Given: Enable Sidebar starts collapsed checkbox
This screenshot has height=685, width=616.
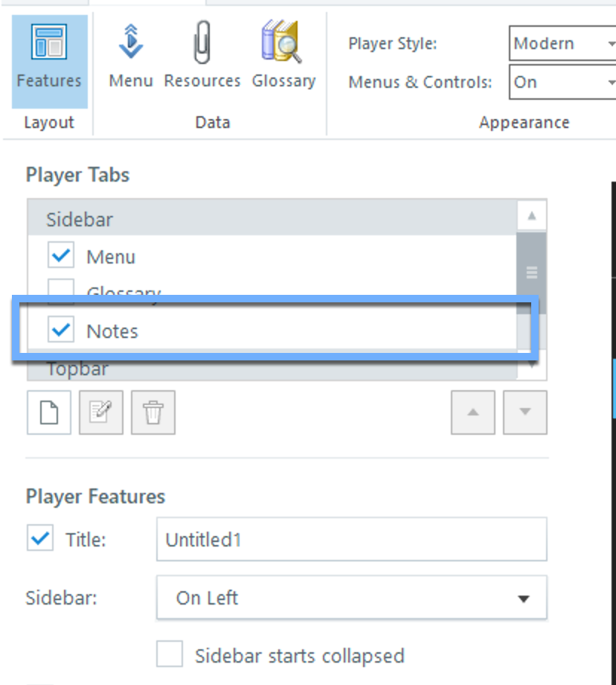Looking at the screenshot, I should 170,655.
